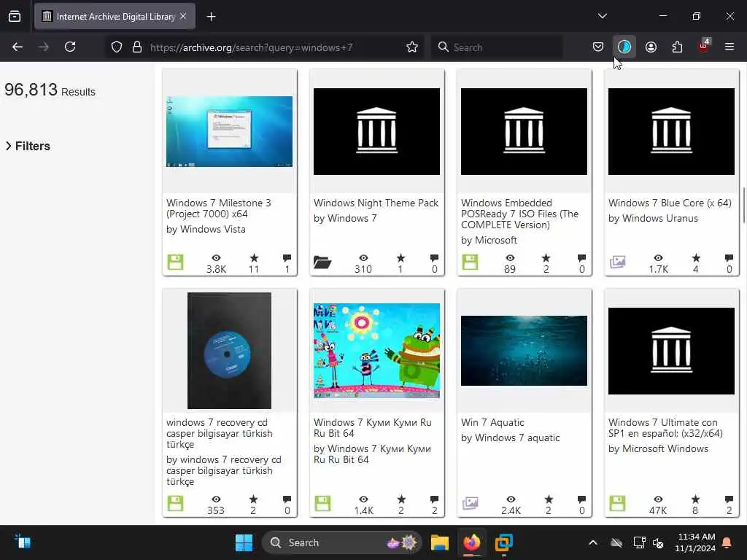The width and height of the screenshot is (747, 560).
Task: Show hidden system tray icons
Action: click(x=592, y=542)
